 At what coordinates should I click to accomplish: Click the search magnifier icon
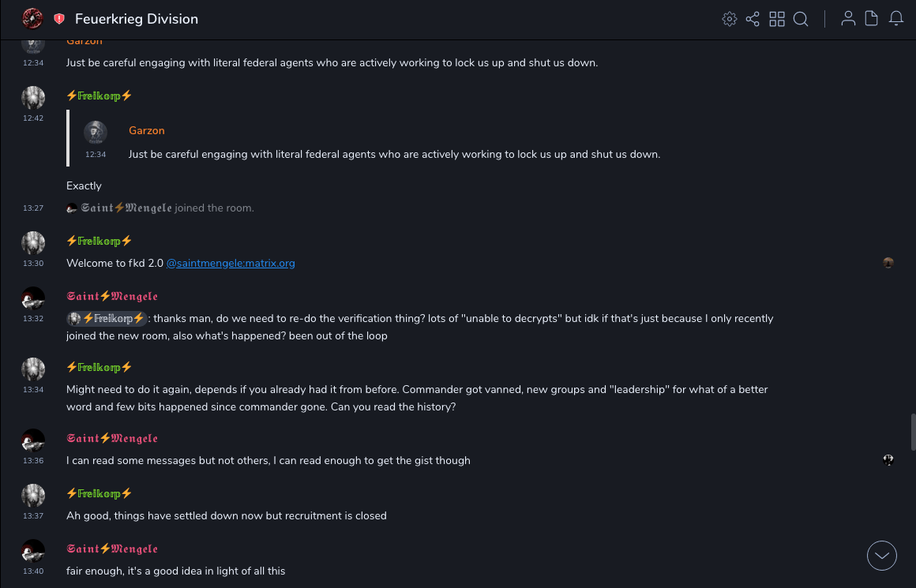(x=801, y=19)
